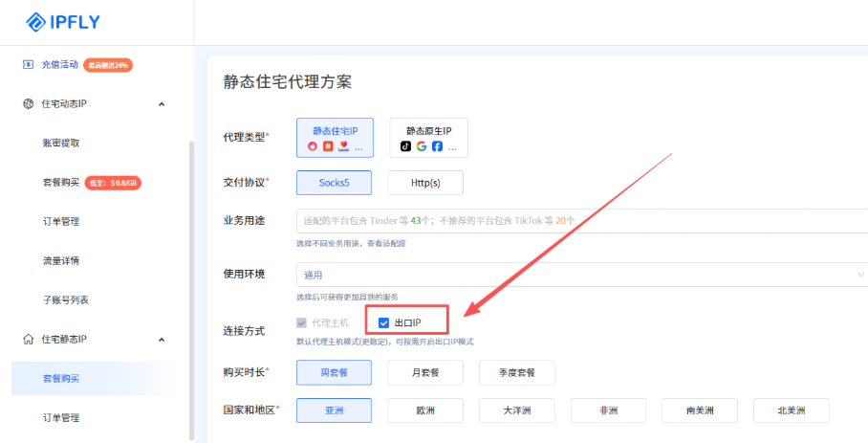
Task: Select the 月套餐 duration
Action: click(425, 372)
